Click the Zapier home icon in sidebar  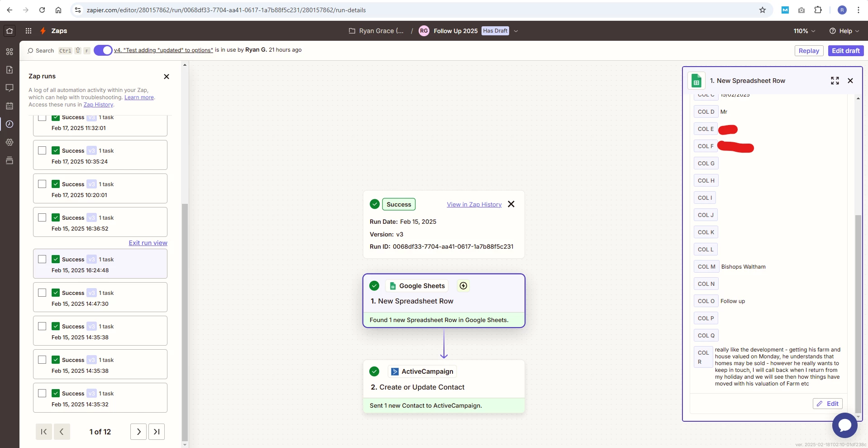pyautogui.click(x=10, y=31)
